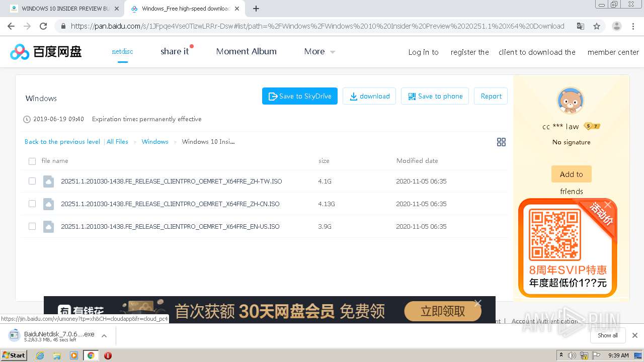Click the banner claim now button
The height and width of the screenshot is (362, 644).
pos(443,311)
